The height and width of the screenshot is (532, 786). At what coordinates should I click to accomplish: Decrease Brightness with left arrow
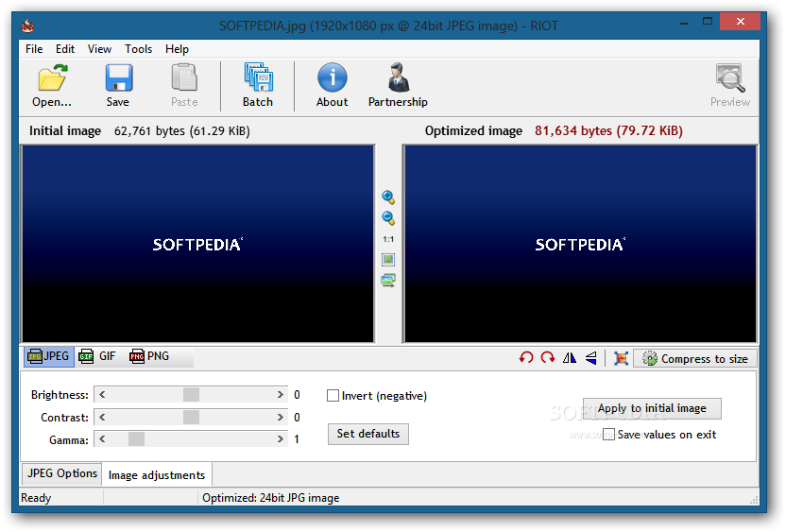point(102,395)
